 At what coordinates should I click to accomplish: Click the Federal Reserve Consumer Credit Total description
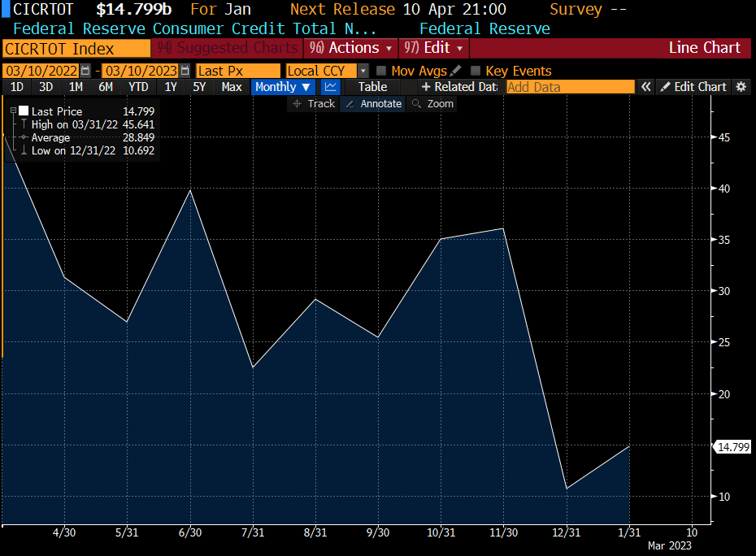point(194,28)
